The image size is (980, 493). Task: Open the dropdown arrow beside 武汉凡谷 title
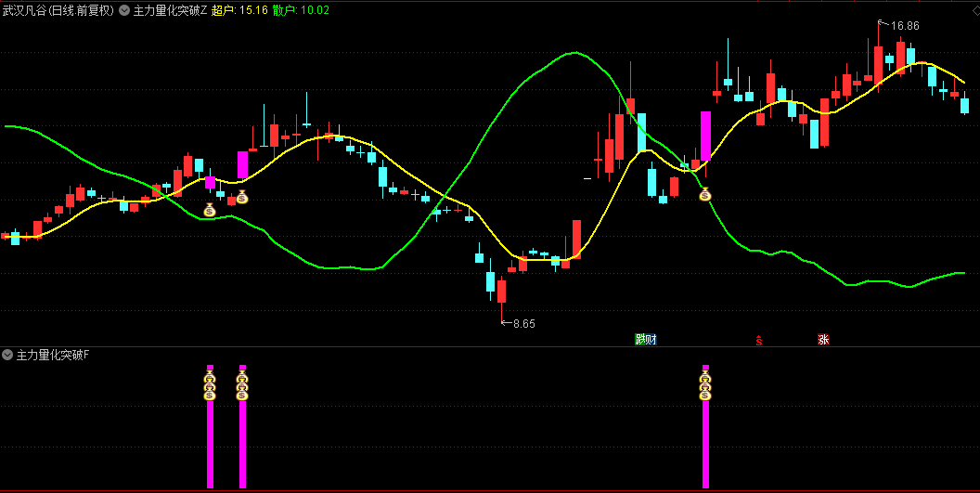[124, 10]
